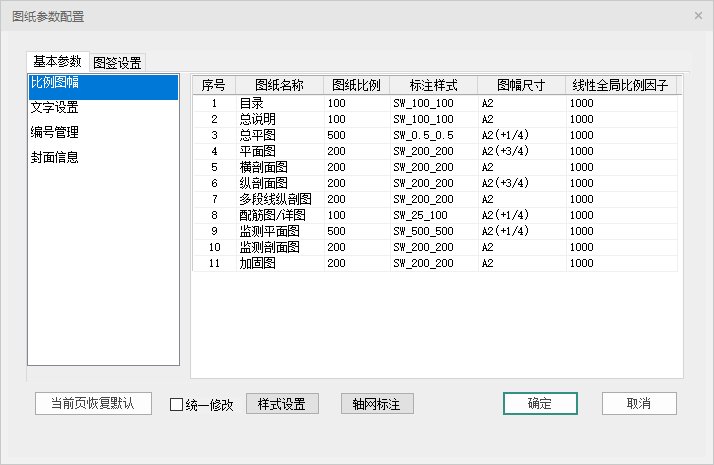Click the 当前页恢复默认 button

point(92,404)
